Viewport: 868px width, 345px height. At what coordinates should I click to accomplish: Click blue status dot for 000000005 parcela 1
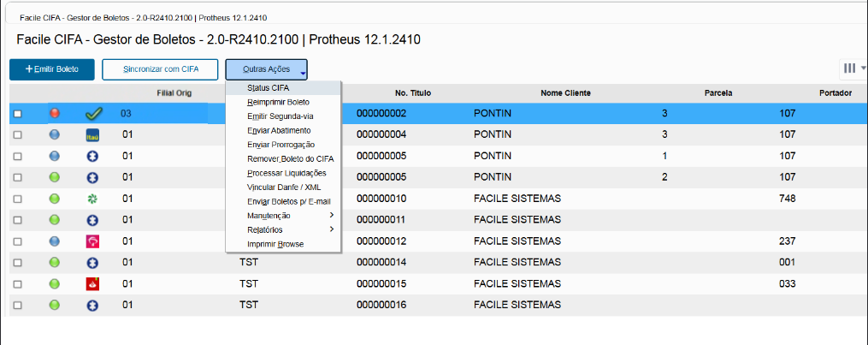click(54, 156)
